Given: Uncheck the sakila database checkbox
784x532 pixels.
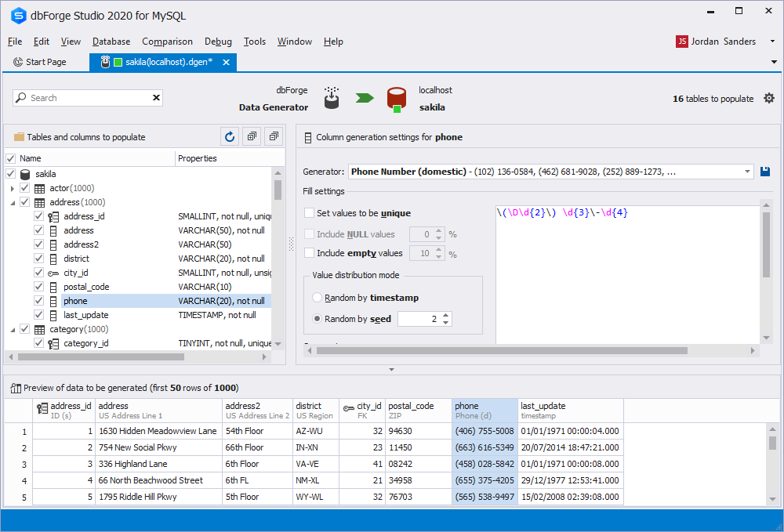Looking at the screenshot, I should tap(10, 174).
